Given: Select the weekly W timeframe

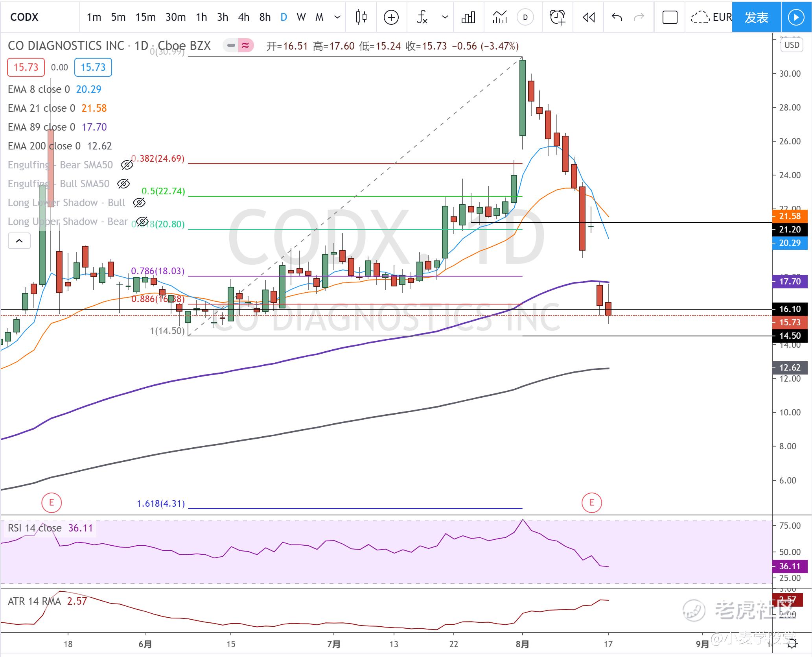Looking at the screenshot, I should pyautogui.click(x=301, y=17).
